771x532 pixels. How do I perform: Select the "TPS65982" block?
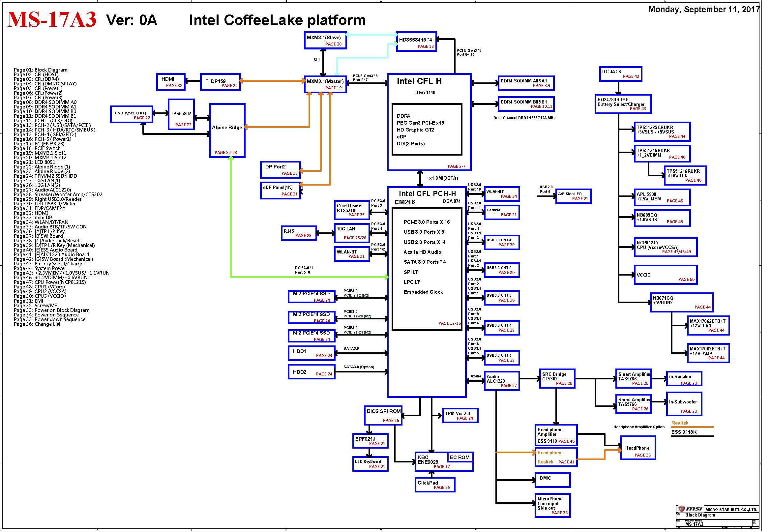click(x=181, y=114)
